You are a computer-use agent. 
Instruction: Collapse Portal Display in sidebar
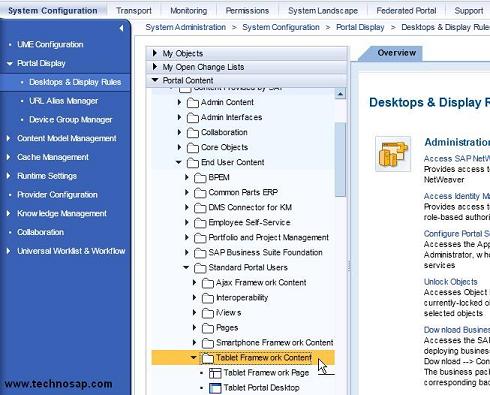(10, 63)
